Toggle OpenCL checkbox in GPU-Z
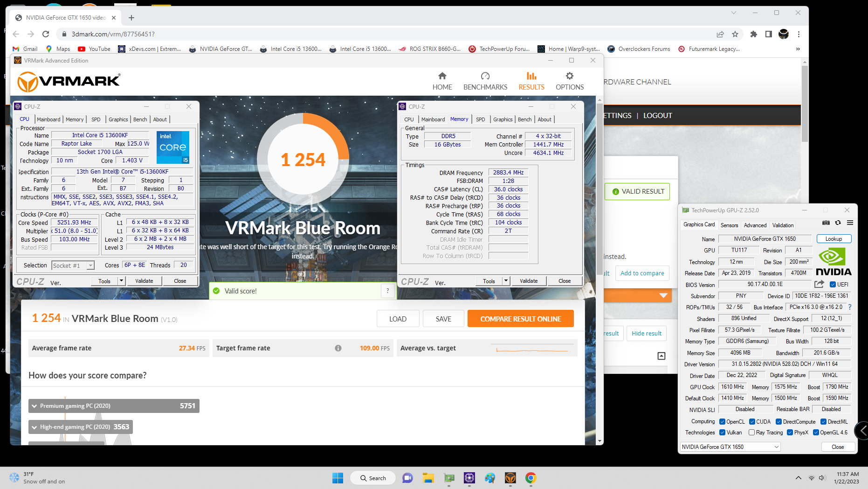Image resolution: width=868 pixels, height=489 pixels. coord(722,422)
